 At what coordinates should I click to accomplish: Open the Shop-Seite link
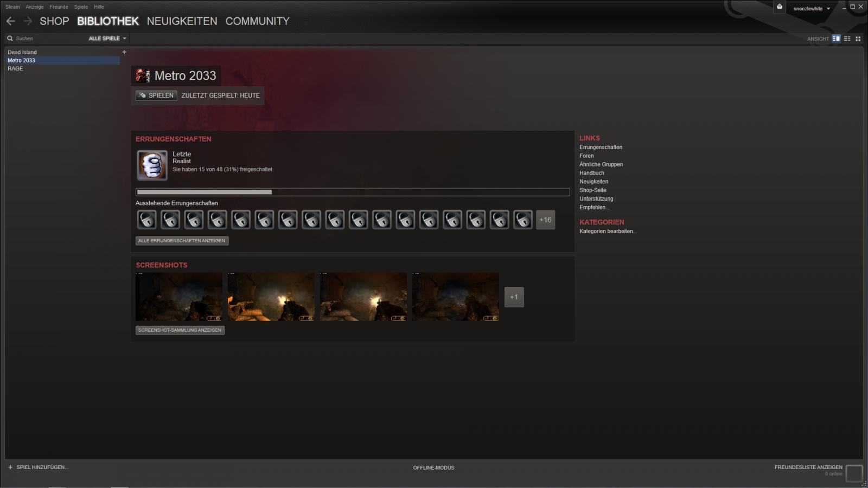point(593,190)
